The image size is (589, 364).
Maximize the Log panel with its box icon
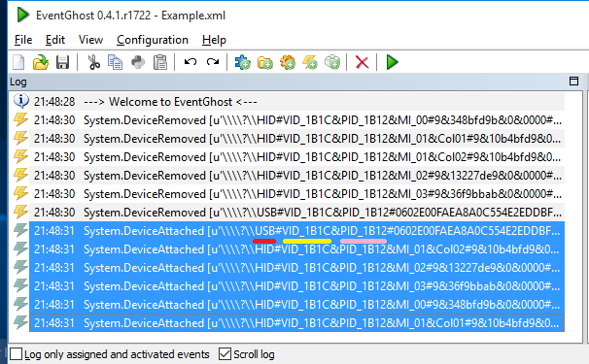click(573, 82)
